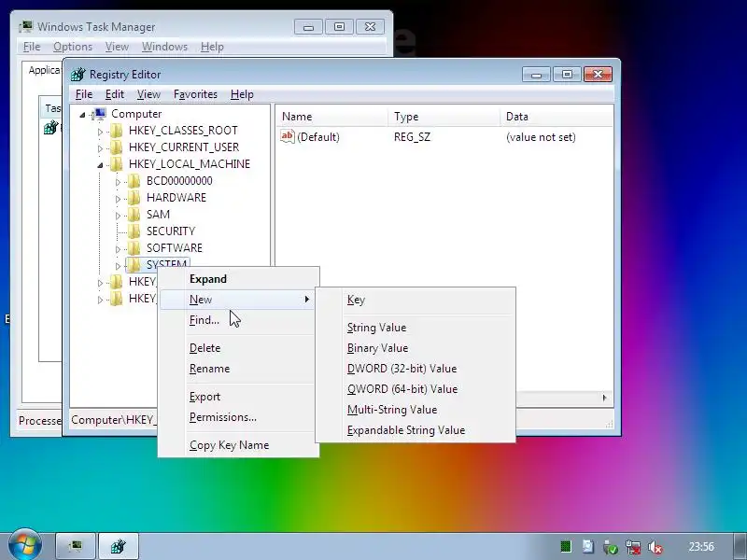Create new Key from submenu
This screenshot has width=747, height=560.
[x=416, y=300]
